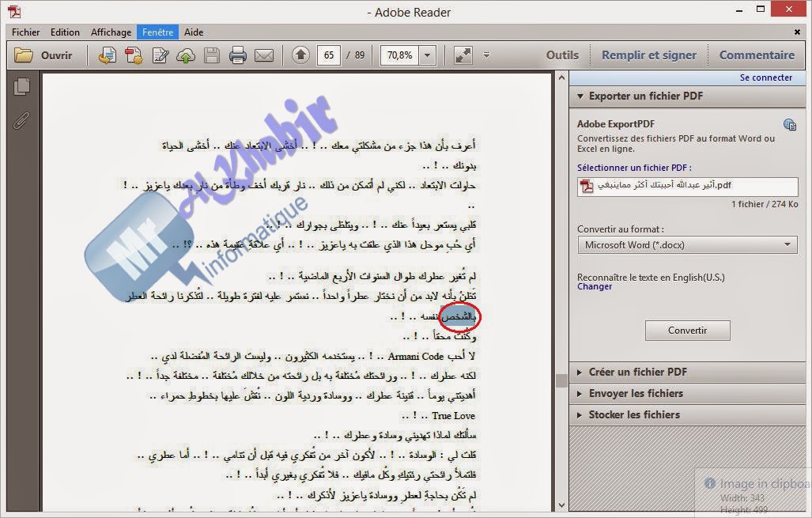Click the Convertir button

pyautogui.click(x=688, y=331)
